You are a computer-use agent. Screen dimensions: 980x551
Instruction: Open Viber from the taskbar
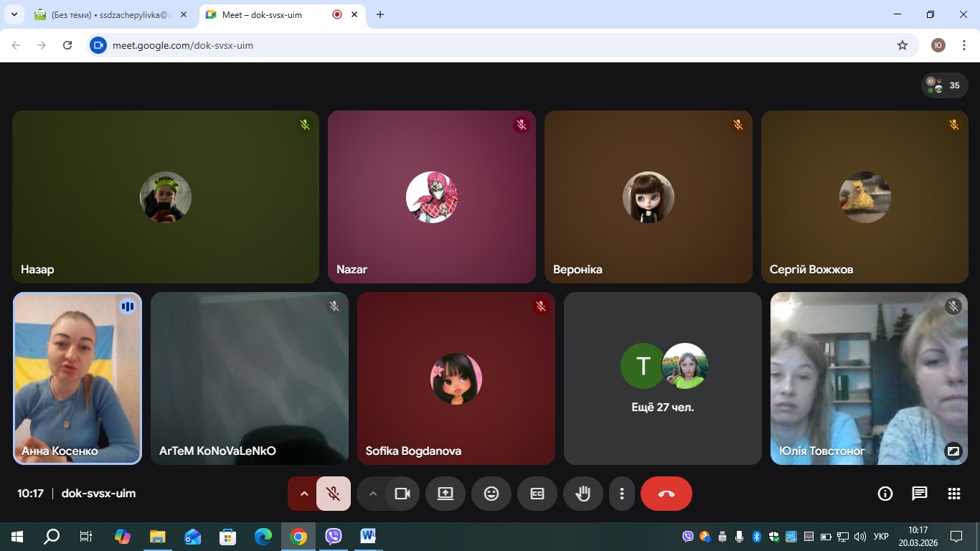(334, 536)
